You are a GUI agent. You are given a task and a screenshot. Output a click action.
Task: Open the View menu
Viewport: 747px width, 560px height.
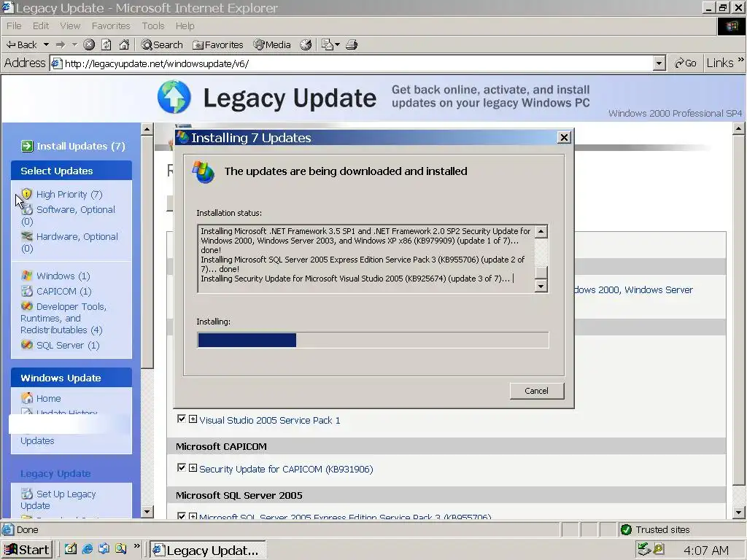click(x=70, y=26)
